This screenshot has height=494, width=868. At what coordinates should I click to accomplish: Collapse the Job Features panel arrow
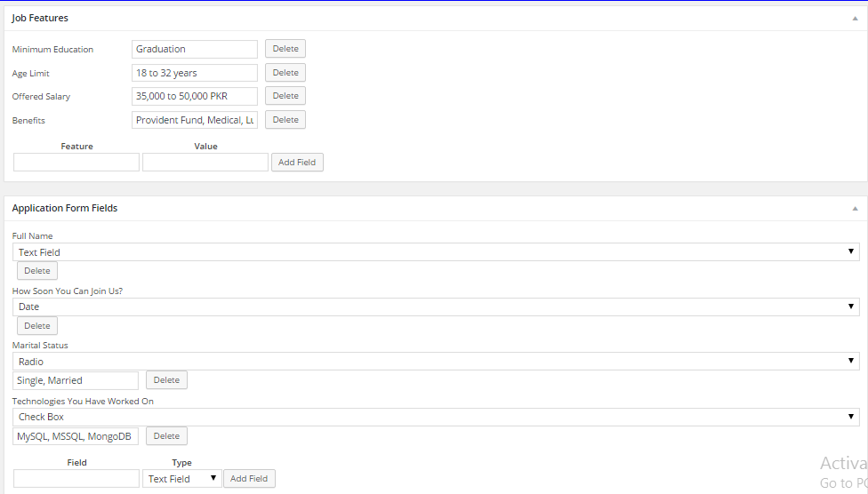855,19
